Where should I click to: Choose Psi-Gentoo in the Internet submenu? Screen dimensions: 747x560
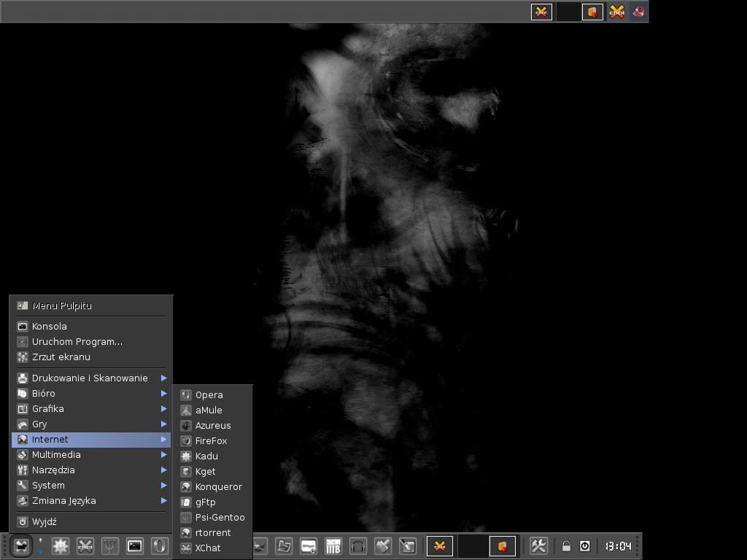[x=212, y=517]
